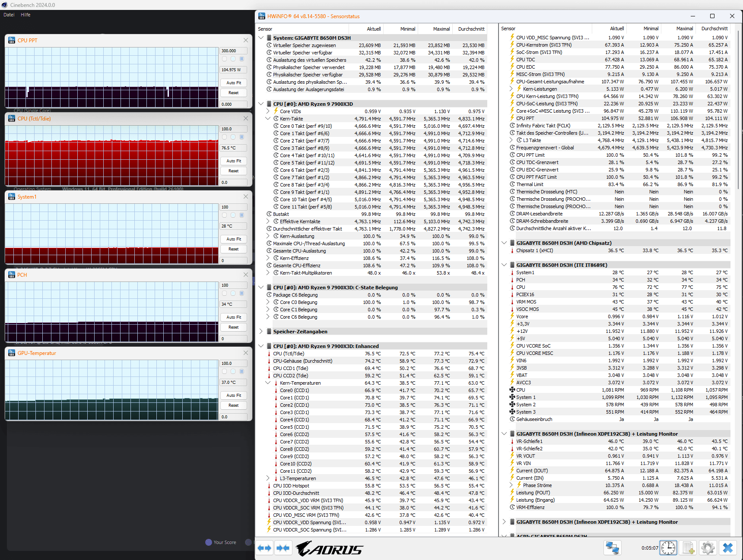
Task: Click the CPU (Tctl/Tdie) graph window icon
Action: coord(12,118)
